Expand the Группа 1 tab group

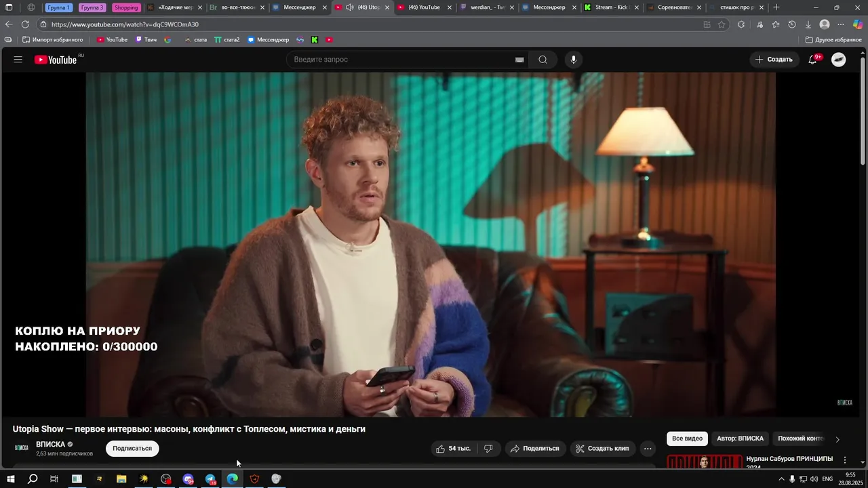pyautogui.click(x=59, y=7)
